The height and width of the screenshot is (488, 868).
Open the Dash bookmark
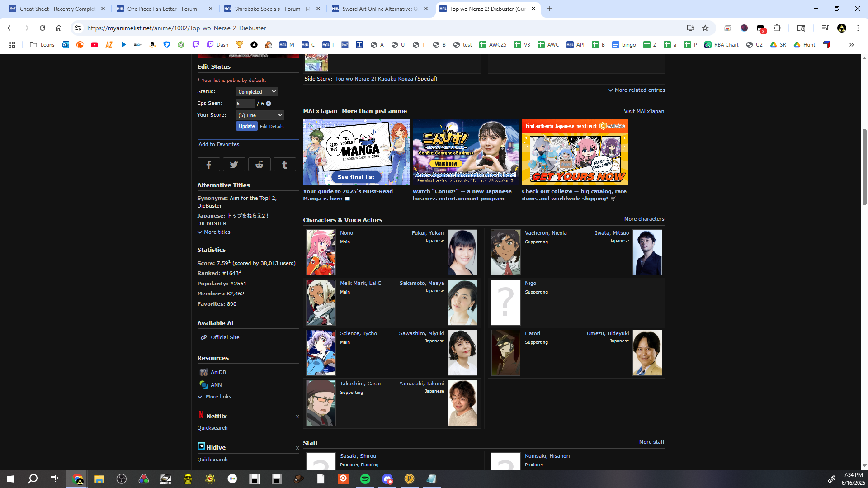click(217, 45)
